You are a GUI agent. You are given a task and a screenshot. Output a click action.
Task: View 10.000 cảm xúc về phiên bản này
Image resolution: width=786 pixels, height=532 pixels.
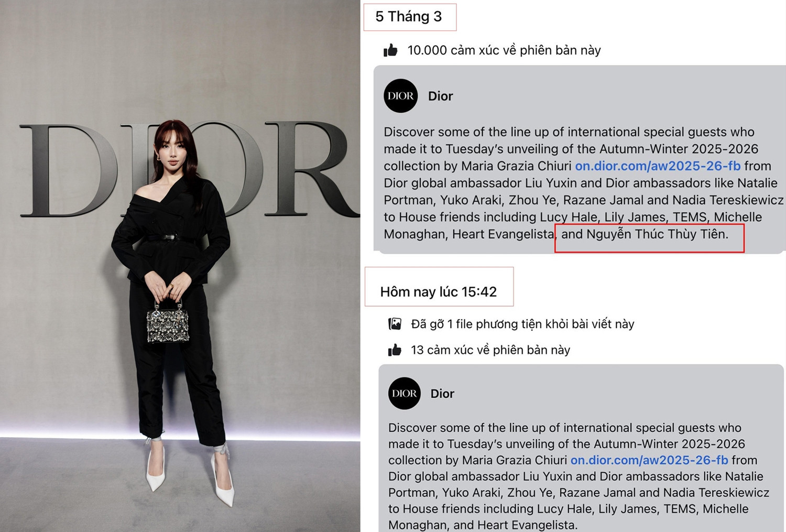504,50
